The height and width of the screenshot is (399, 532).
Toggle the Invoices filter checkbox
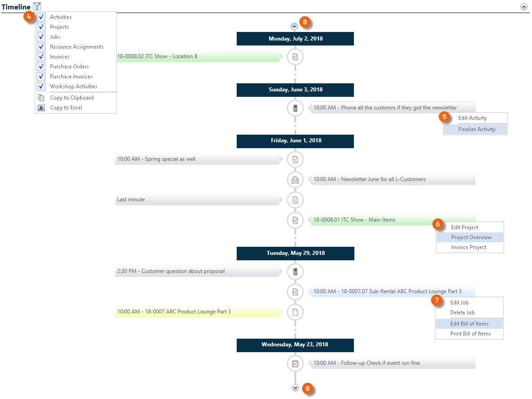pos(41,57)
